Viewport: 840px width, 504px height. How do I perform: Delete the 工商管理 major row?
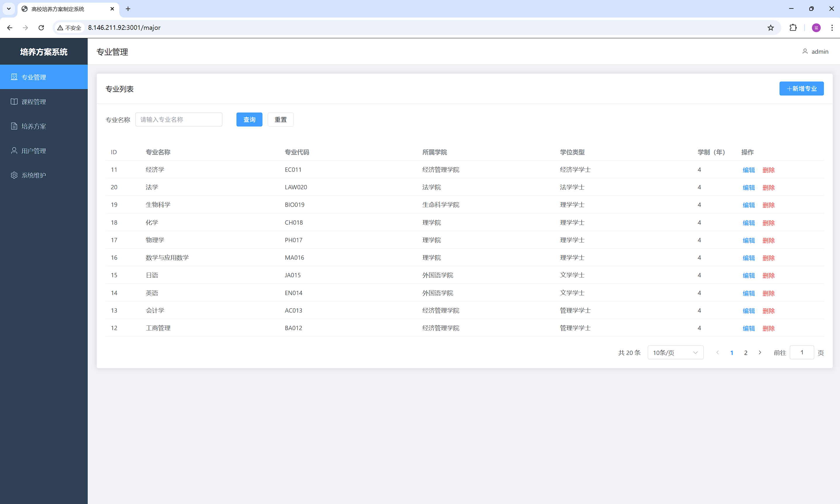tap(768, 328)
